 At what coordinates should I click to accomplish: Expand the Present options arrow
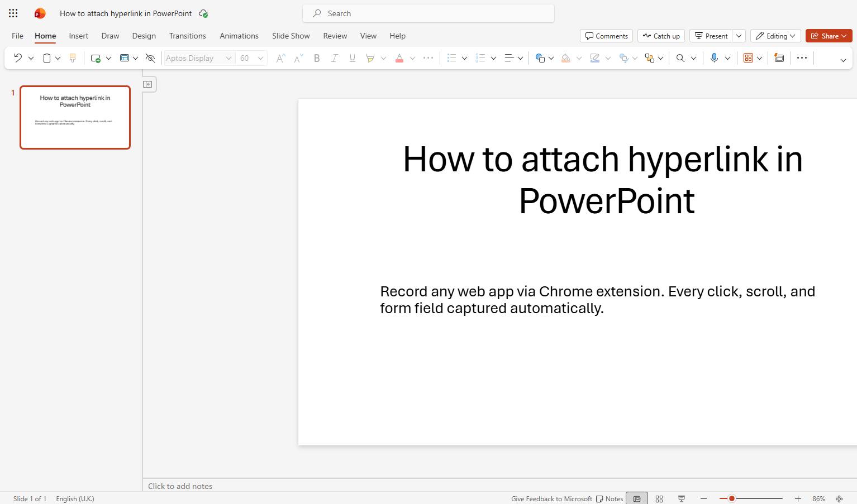click(739, 36)
